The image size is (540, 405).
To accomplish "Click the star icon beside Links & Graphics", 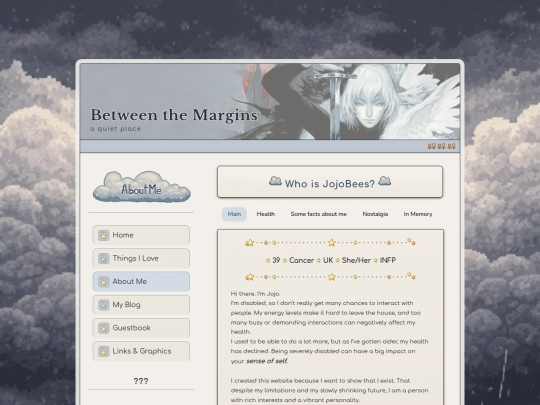I will (104, 351).
